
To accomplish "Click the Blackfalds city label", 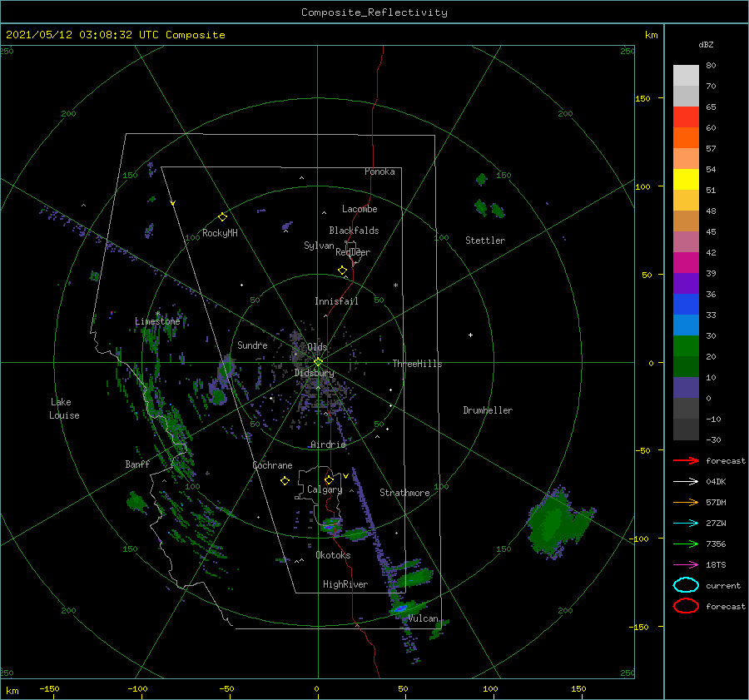I will pyautogui.click(x=354, y=231).
